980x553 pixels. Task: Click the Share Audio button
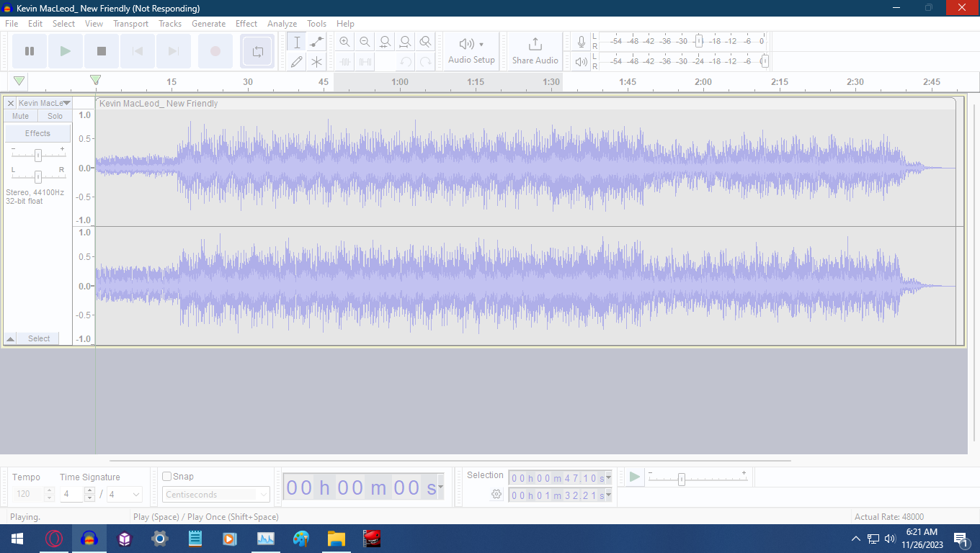pyautogui.click(x=535, y=51)
